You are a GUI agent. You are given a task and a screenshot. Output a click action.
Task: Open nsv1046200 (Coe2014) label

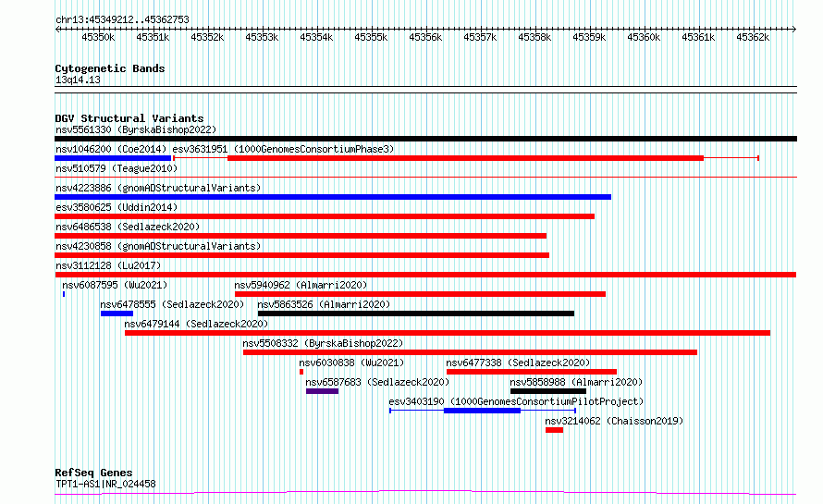tap(111, 149)
